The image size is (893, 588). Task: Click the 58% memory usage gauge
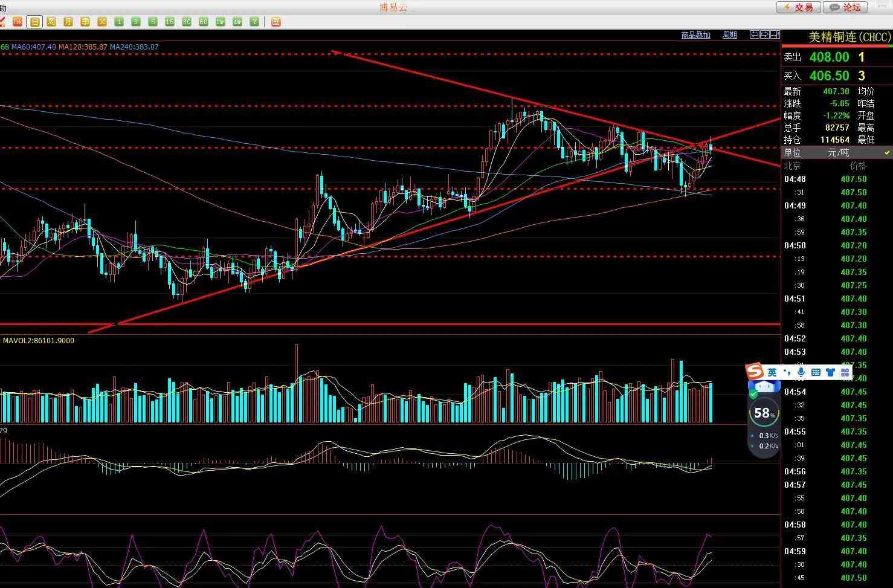coord(764,413)
